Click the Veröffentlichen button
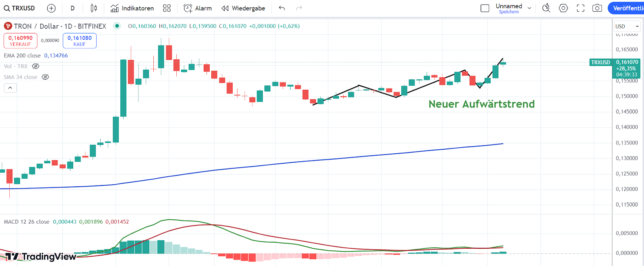This screenshot has width=644, height=266. tap(626, 8)
